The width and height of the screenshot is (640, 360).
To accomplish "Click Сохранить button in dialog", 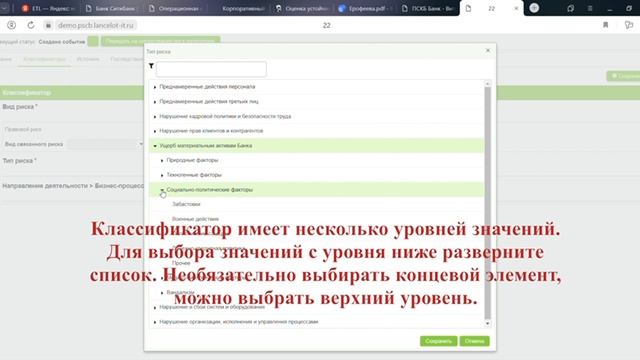I will click(438, 341).
